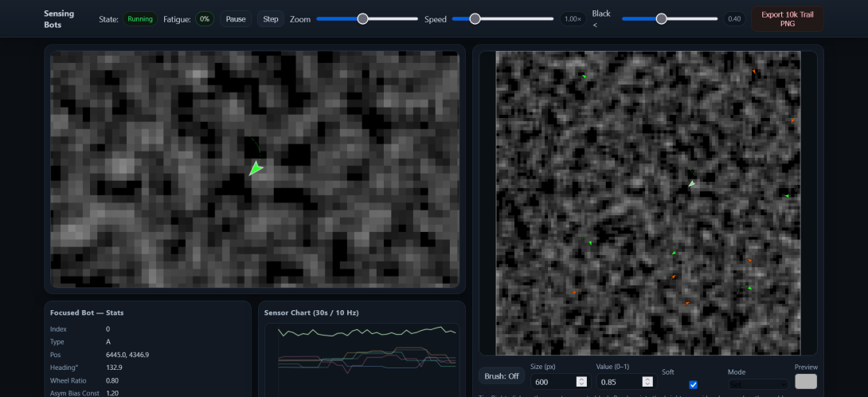Image resolution: width=868 pixels, height=397 pixels.
Task: Click the Index value 0
Action: click(x=108, y=329)
